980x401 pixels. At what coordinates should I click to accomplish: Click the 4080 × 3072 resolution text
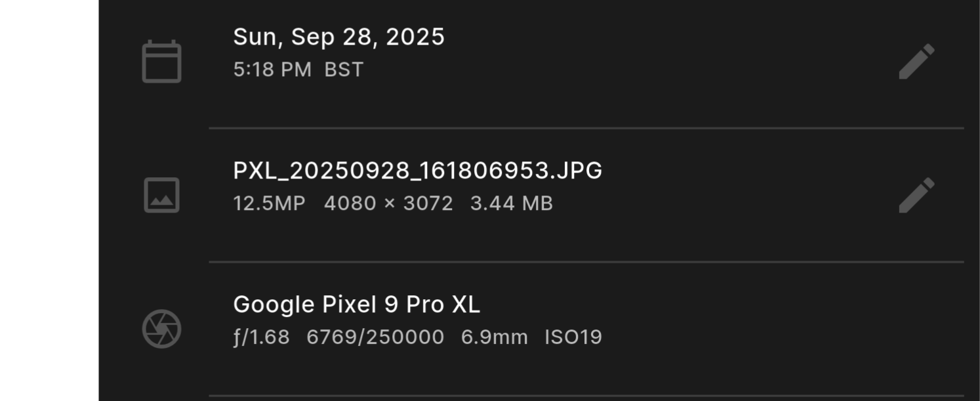click(x=388, y=203)
